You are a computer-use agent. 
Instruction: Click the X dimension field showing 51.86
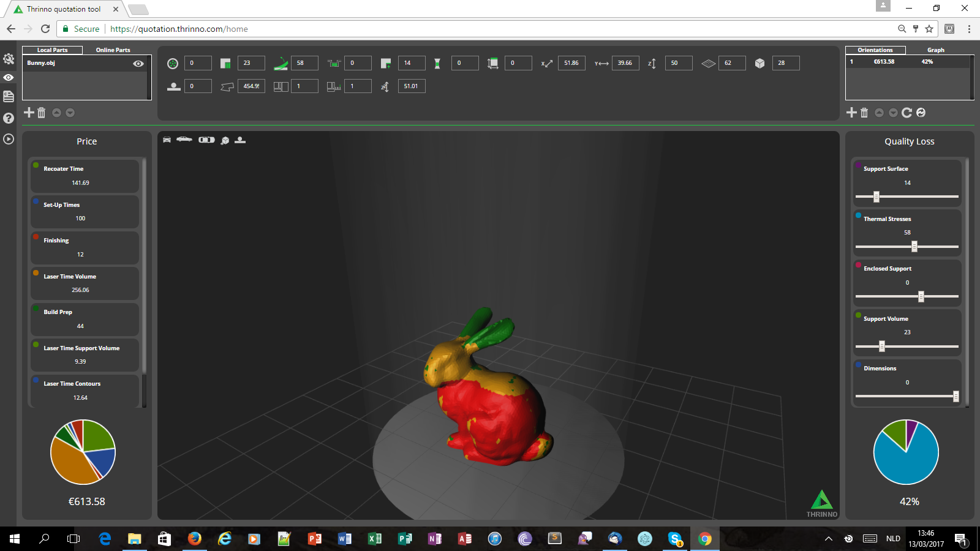click(x=572, y=63)
